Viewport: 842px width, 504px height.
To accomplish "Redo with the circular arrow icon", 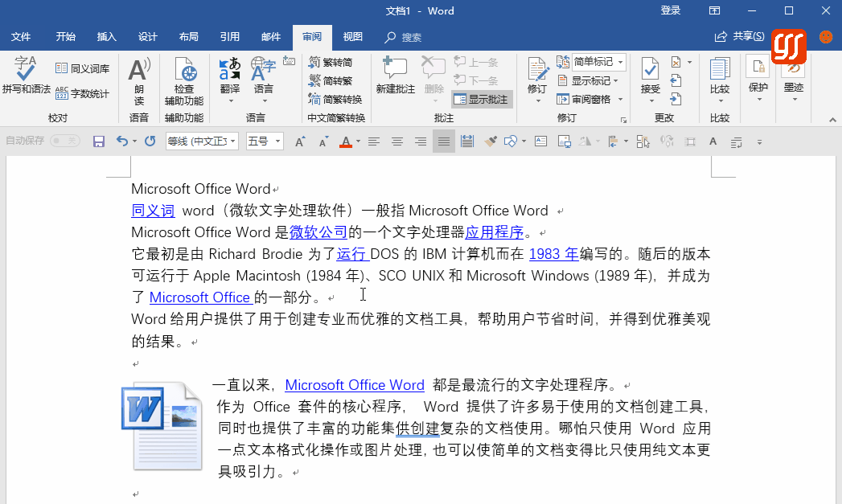I will 150,141.
